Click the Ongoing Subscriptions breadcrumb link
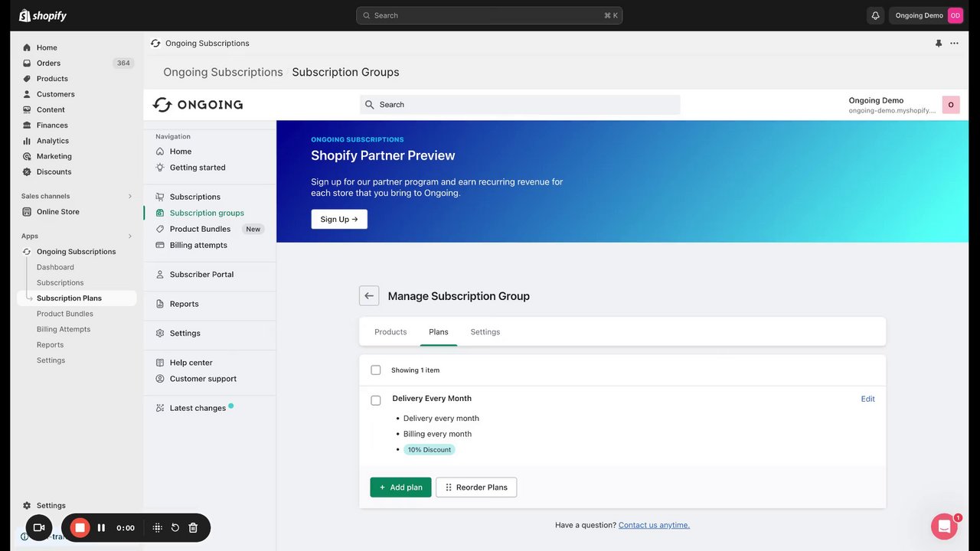 click(x=223, y=72)
